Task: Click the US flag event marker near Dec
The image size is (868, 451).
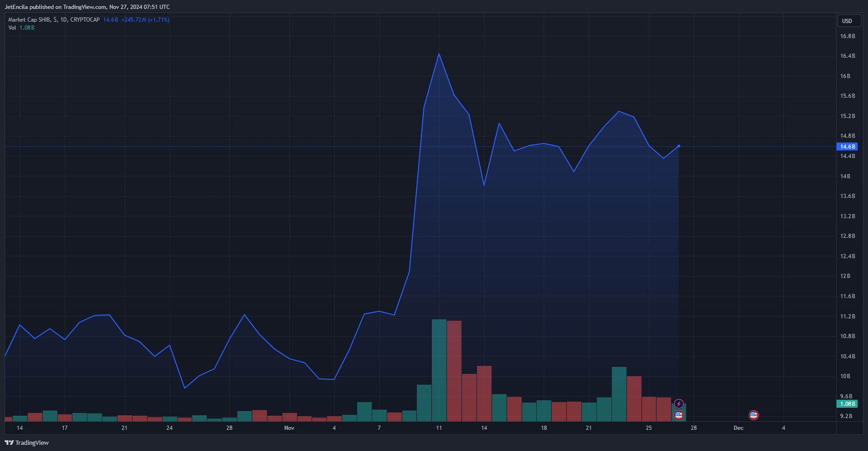Action: (x=753, y=415)
